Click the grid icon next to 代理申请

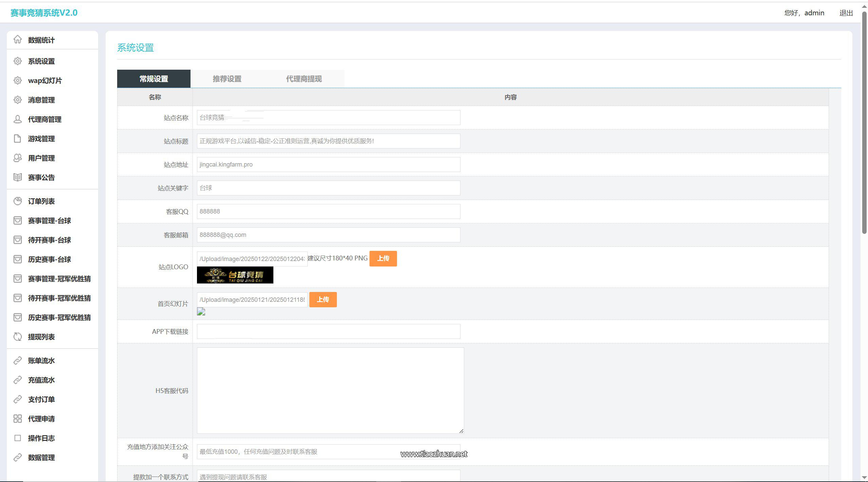coord(18,419)
